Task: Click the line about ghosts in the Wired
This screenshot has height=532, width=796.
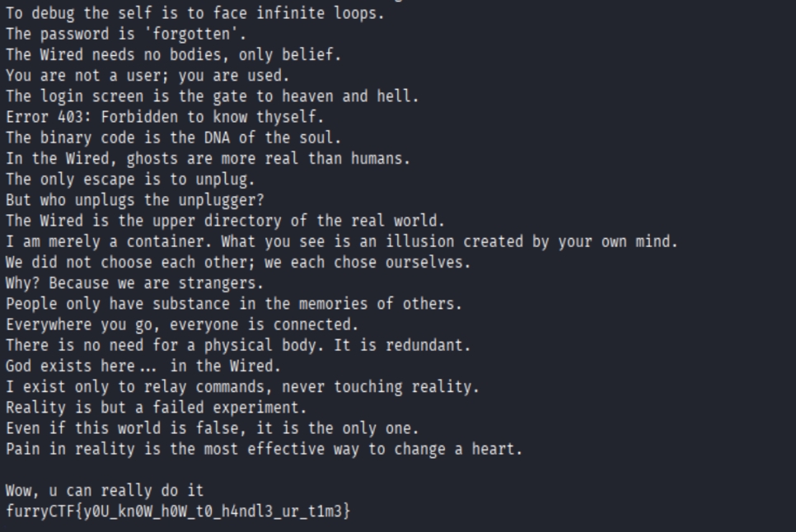Action: [x=208, y=158]
